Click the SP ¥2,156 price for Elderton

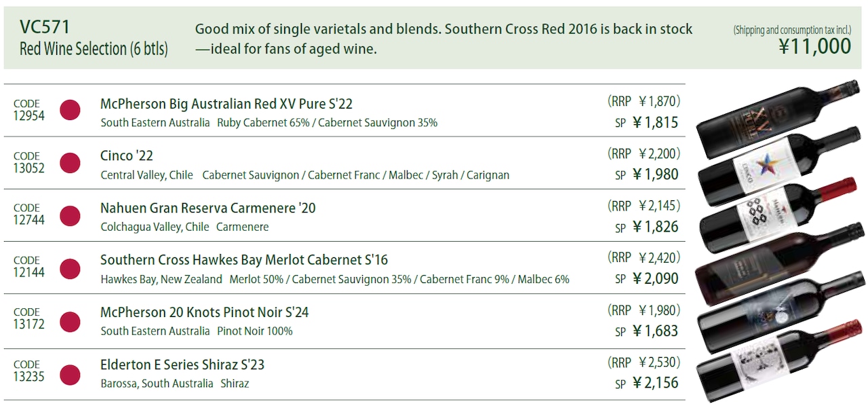(647, 383)
